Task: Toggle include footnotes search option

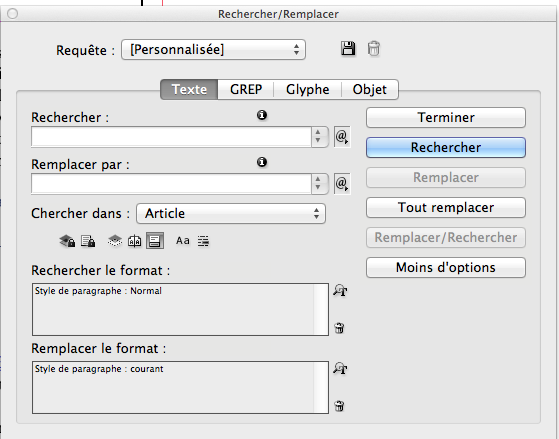Action: click(155, 241)
